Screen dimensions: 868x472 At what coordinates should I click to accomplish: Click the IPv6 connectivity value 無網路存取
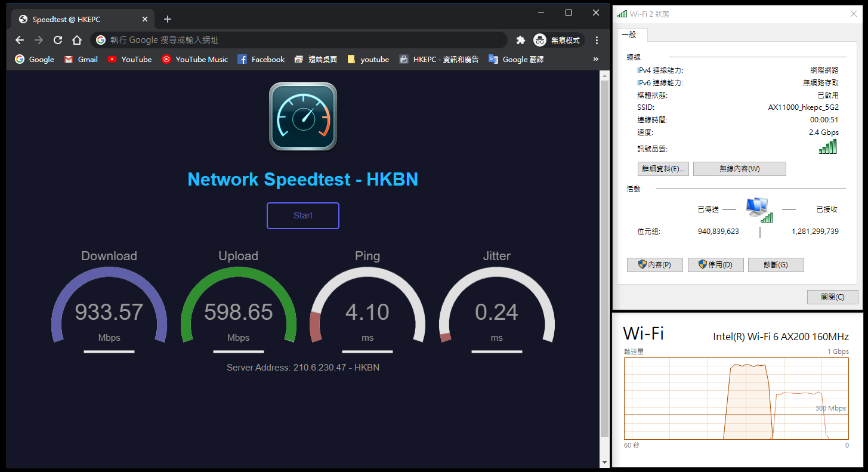point(821,83)
